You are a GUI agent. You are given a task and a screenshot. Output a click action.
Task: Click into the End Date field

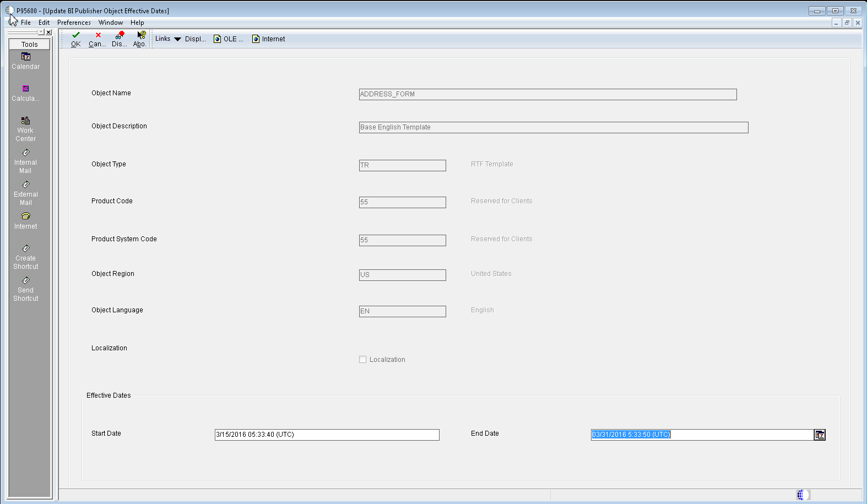tap(702, 435)
